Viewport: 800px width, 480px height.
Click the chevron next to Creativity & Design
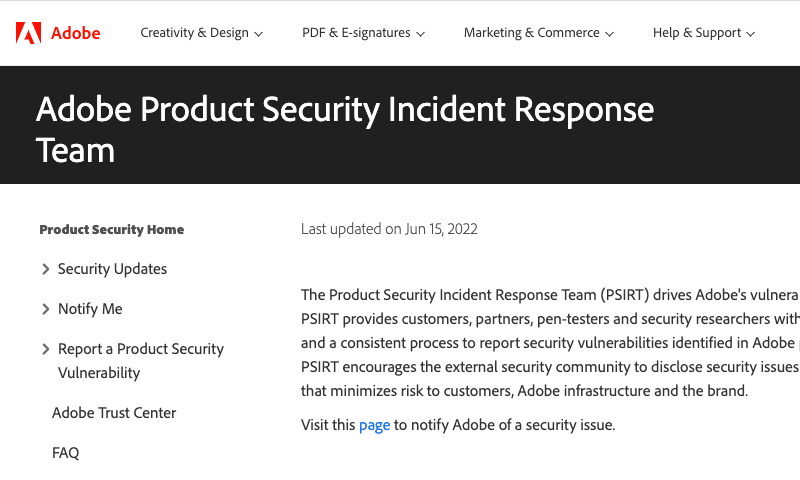(259, 34)
